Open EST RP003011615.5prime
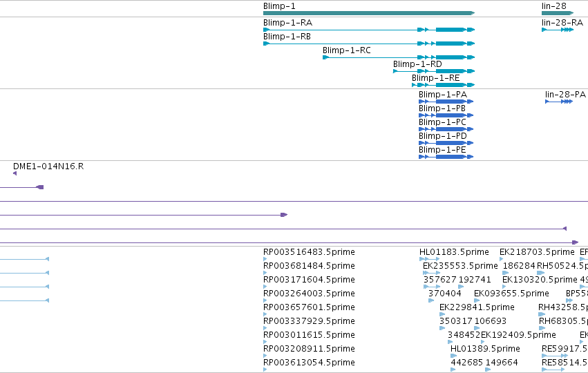This screenshot has width=588, height=373. pos(309,335)
